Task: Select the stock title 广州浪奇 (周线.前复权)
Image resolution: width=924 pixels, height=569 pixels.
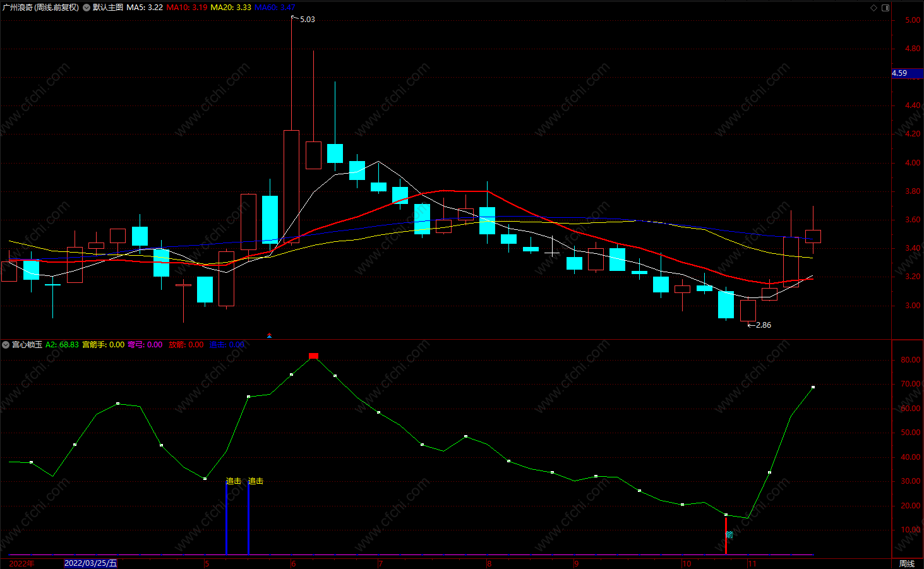Action: [x=41, y=8]
